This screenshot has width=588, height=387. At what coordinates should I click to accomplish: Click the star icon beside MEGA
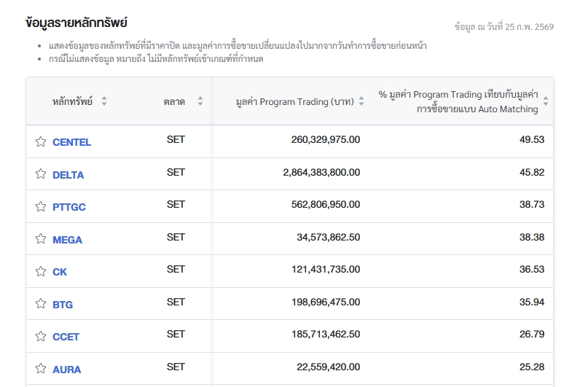click(x=41, y=239)
